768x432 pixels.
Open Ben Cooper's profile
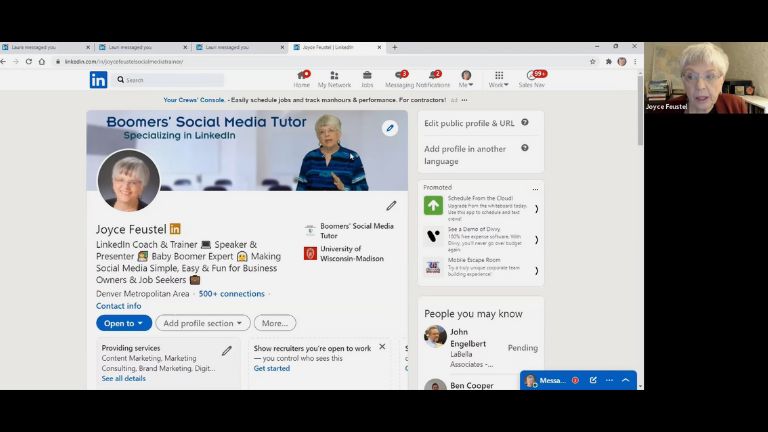(x=472, y=385)
